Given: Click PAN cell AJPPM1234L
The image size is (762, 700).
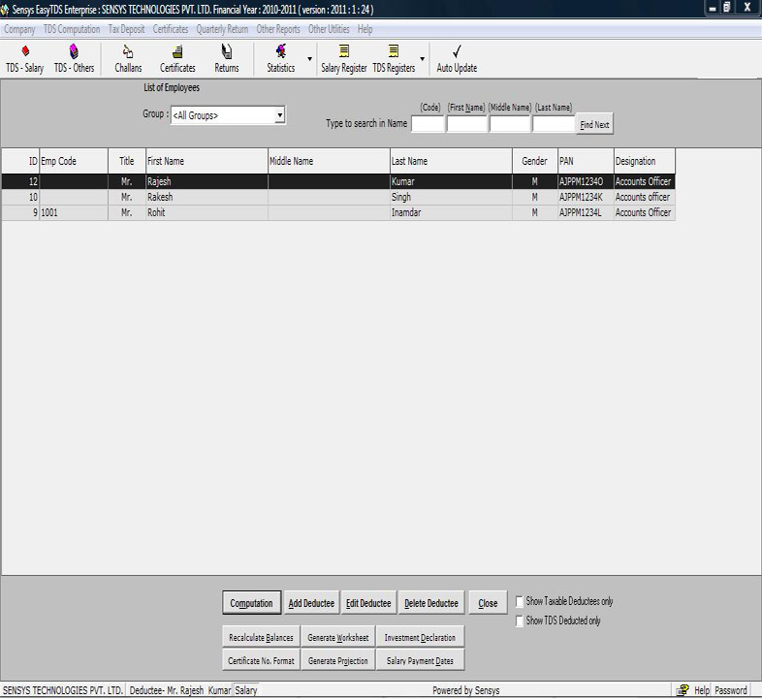Looking at the screenshot, I should (586, 212).
